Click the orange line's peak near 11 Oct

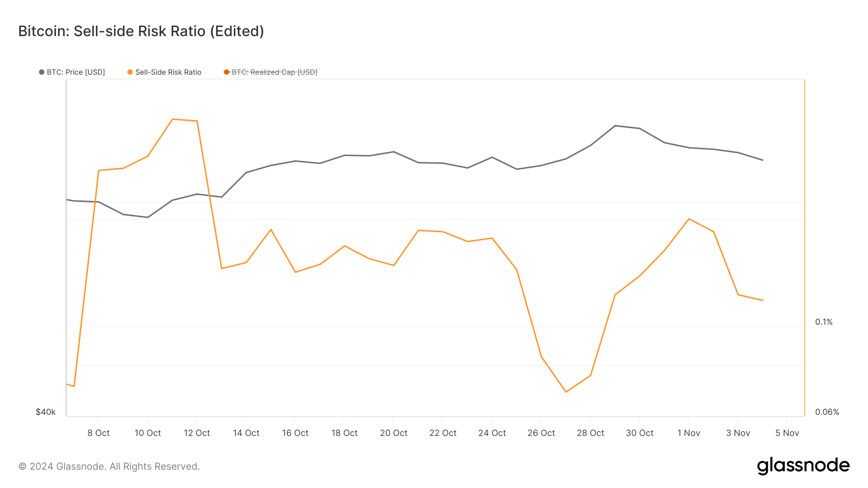tap(173, 119)
